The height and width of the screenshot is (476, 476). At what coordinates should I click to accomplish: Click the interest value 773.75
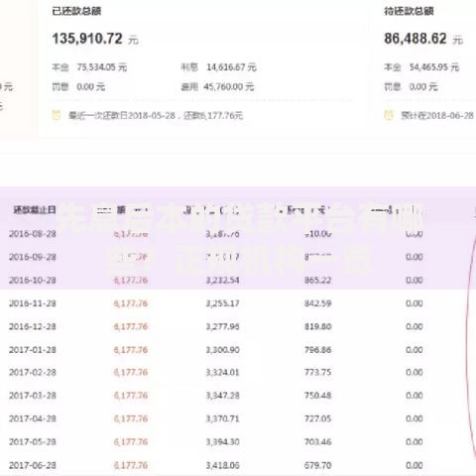pyautogui.click(x=317, y=372)
